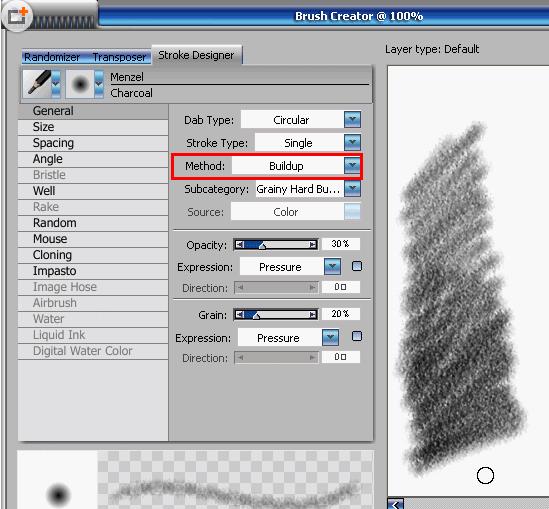This screenshot has width=549, height=509.
Task: Select the Spacing settings category
Action: pos(93,143)
